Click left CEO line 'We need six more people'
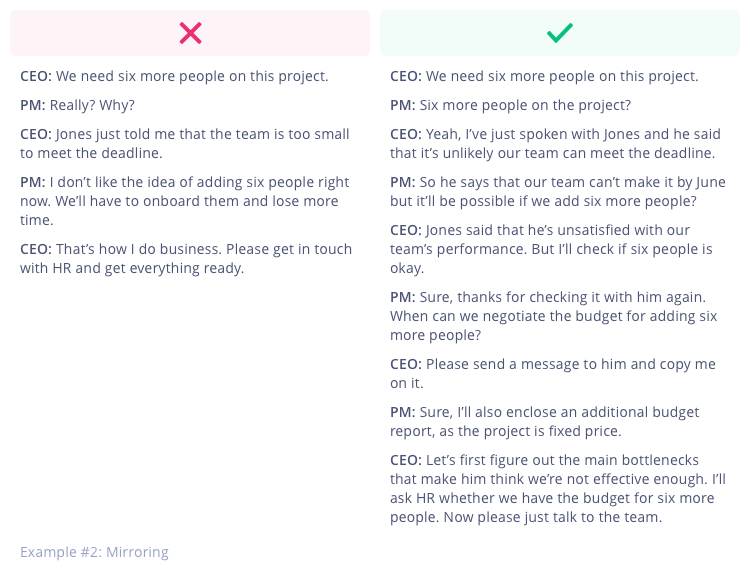 (174, 77)
